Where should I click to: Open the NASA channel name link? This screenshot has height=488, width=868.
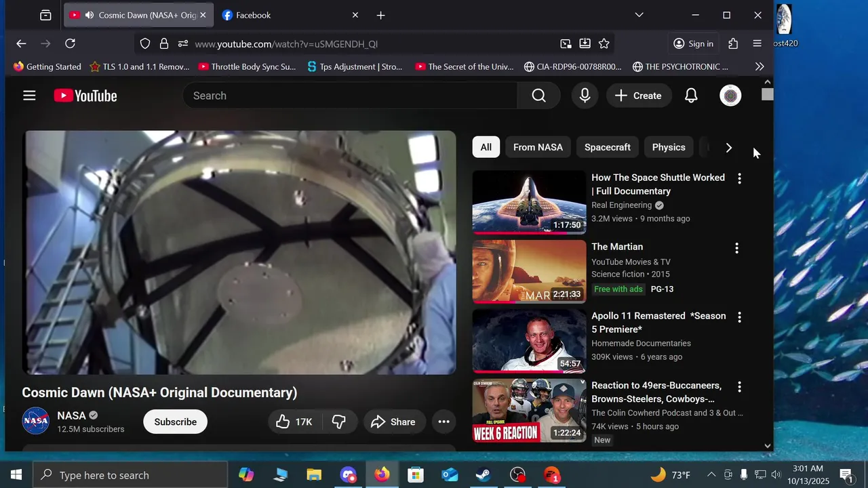[71, 415]
